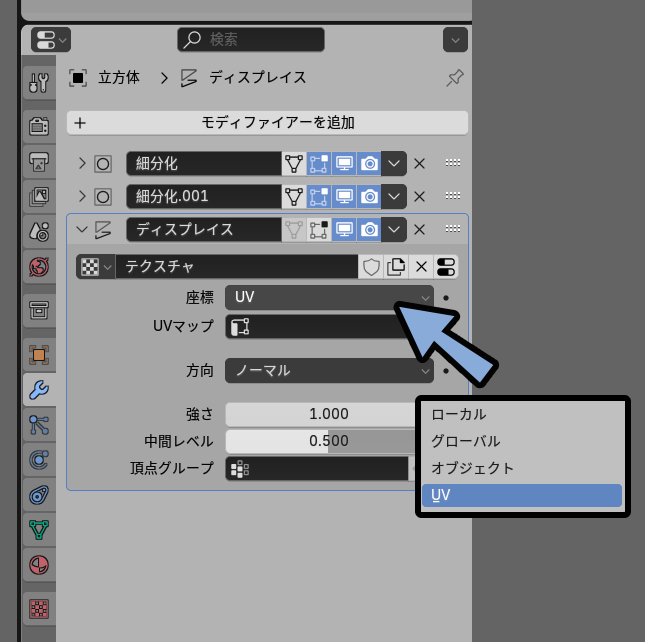645x642 pixels.
Task: Open the Collection properties tab
Action: click(39, 310)
